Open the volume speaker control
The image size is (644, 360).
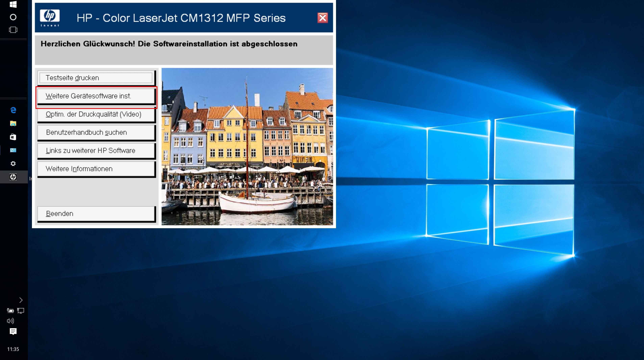click(x=10, y=321)
